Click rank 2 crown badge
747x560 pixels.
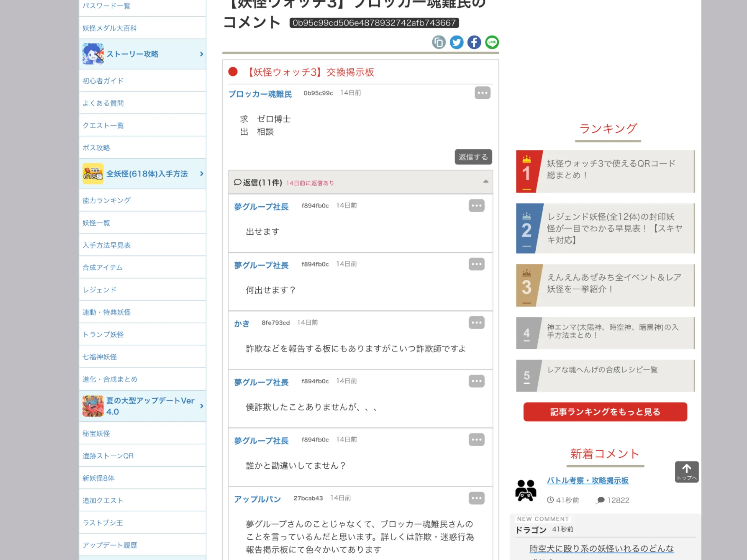coord(527,228)
